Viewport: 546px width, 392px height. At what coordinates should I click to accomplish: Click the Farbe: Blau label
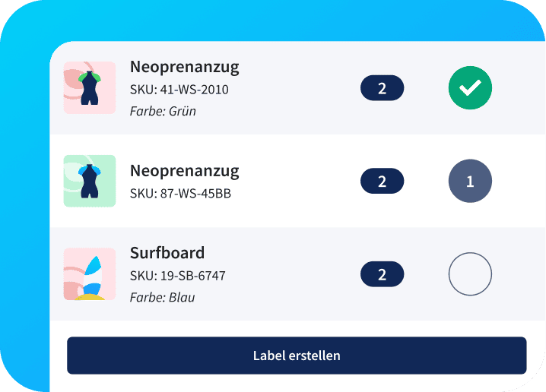click(162, 297)
